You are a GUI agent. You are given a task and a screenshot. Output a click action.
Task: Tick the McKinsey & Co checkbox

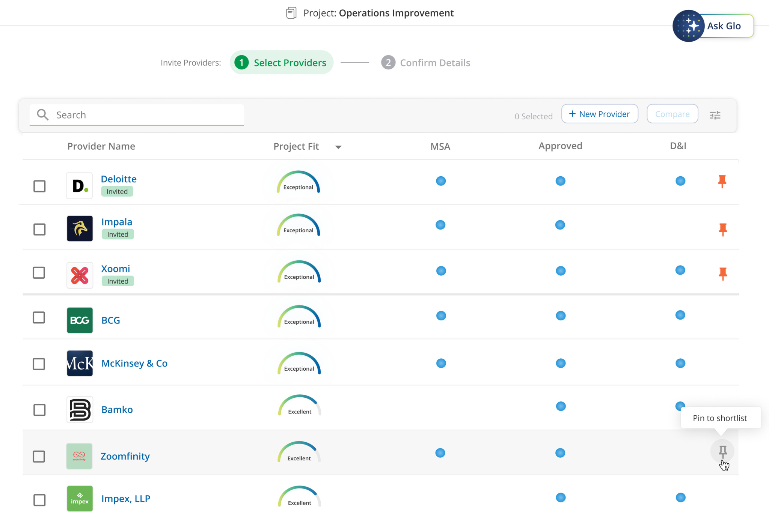(x=39, y=364)
